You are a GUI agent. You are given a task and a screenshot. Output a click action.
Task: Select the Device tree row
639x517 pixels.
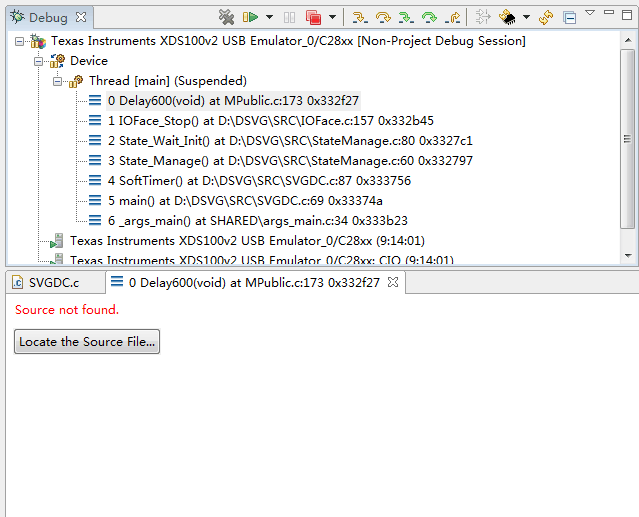click(89, 61)
